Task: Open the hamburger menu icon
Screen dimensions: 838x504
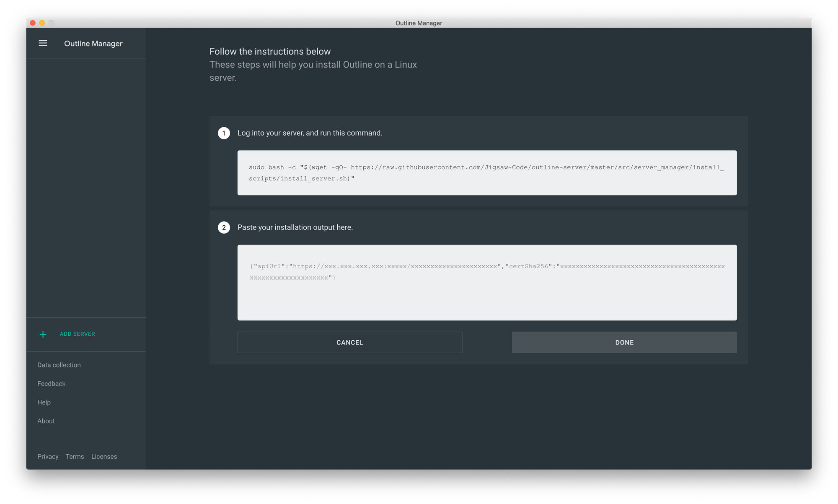Action: click(43, 43)
